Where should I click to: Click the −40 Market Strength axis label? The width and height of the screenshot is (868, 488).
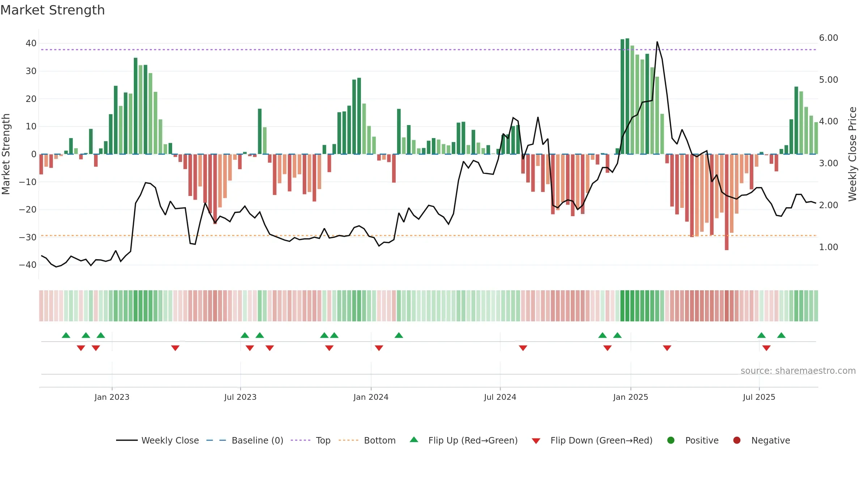pos(28,265)
